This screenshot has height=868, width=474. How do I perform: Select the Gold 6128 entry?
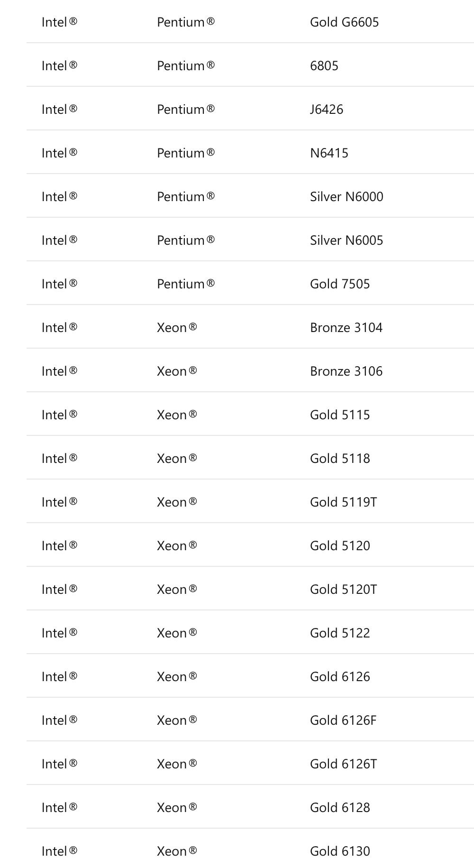(x=339, y=808)
